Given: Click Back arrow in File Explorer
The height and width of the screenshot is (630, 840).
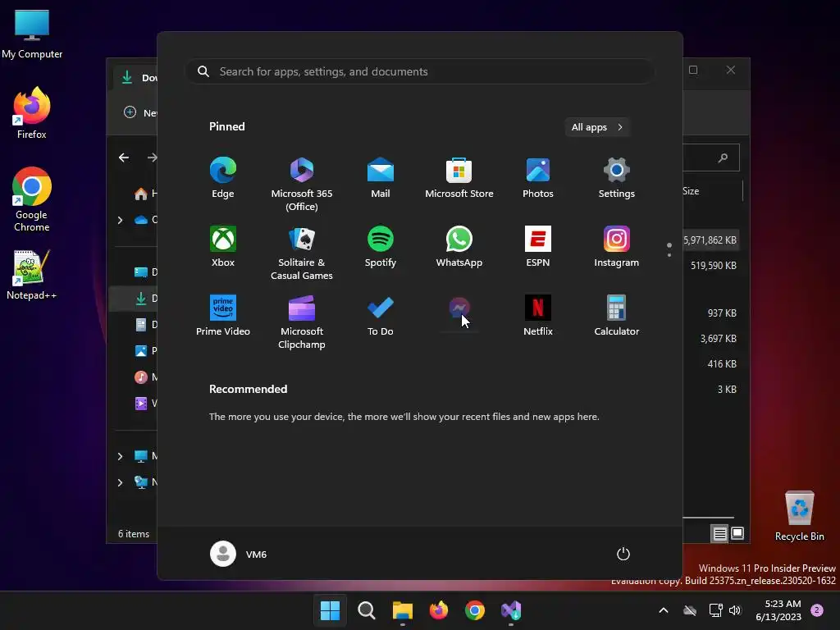Looking at the screenshot, I should click(124, 157).
